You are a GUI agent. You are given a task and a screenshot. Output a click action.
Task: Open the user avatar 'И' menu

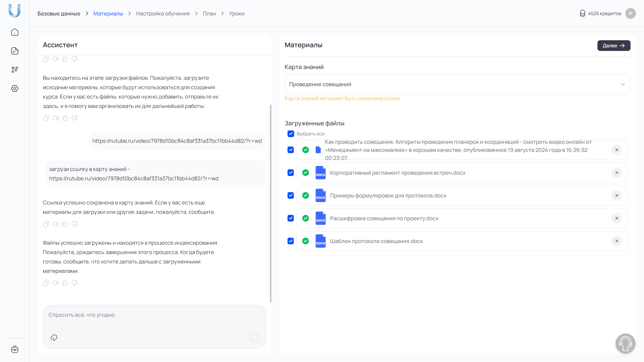click(x=630, y=14)
